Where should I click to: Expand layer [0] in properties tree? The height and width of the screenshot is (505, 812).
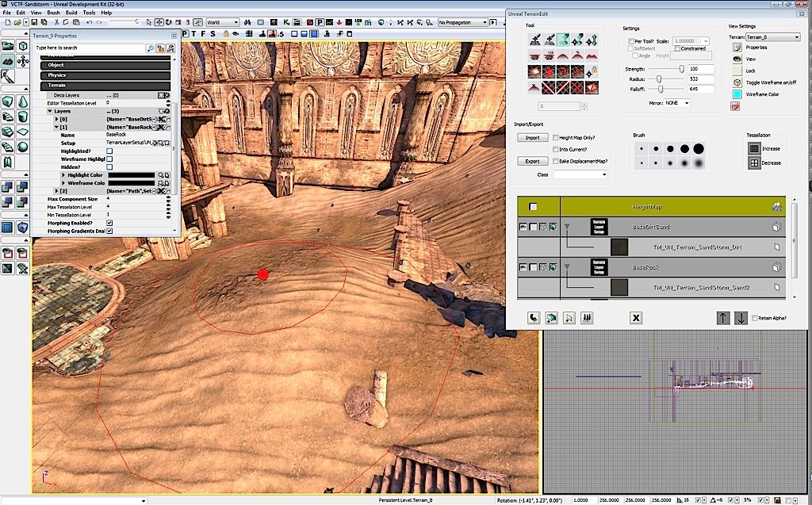(56, 119)
